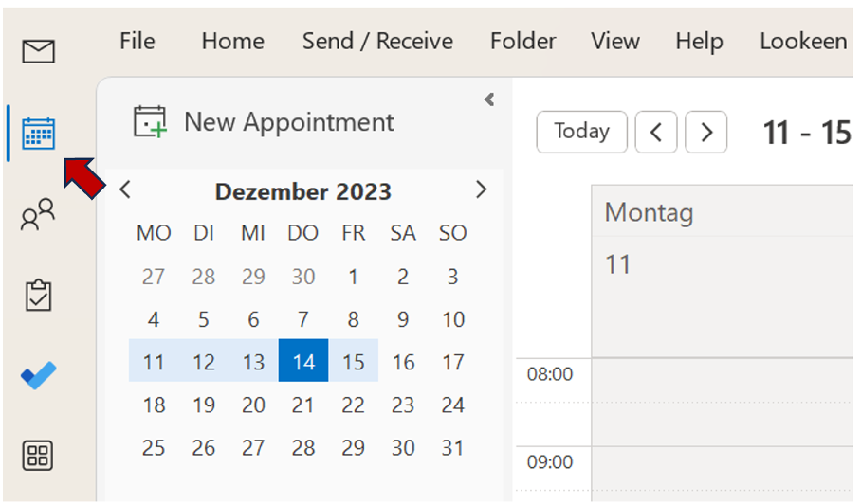Navigate to the previous week
This screenshot has width=861, height=504.
coord(656,133)
